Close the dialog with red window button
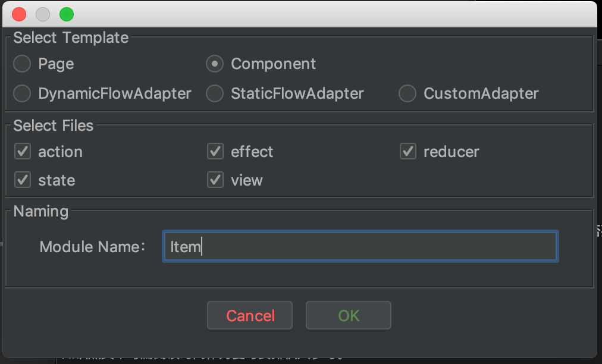This screenshot has width=602, height=364. pyautogui.click(x=19, y=15)
